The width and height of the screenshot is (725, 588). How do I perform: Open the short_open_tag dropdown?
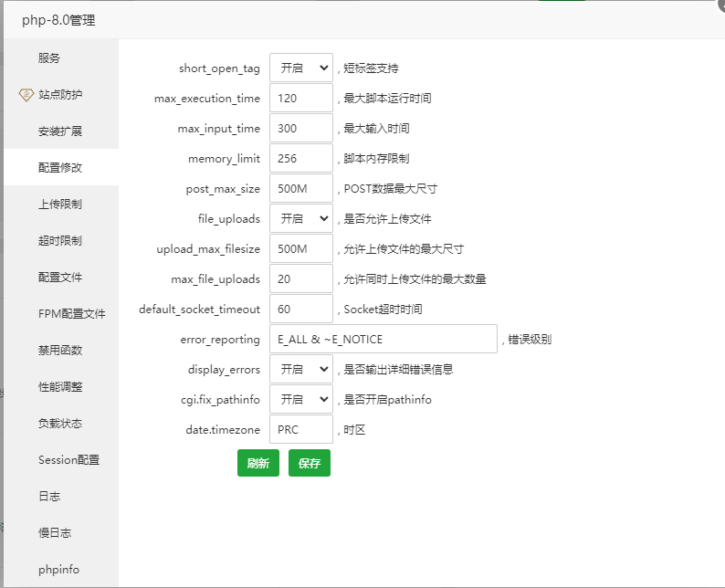pos(300,68)
